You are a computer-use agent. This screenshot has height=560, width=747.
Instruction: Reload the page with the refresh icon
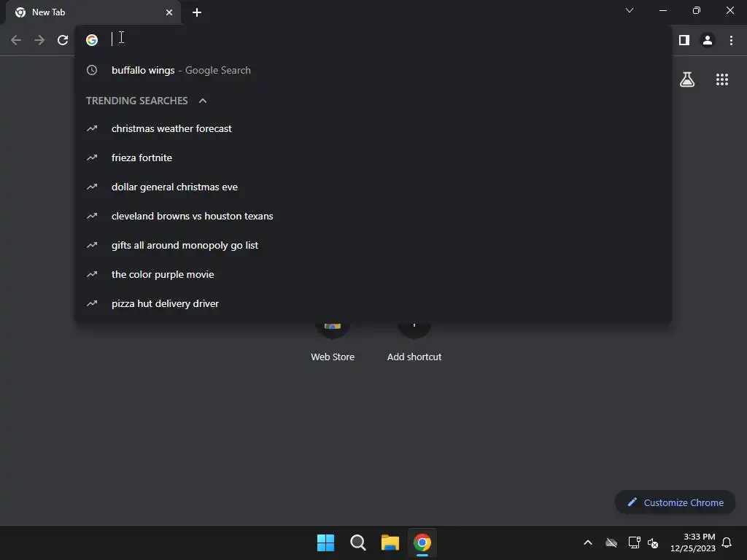point(63,40)
